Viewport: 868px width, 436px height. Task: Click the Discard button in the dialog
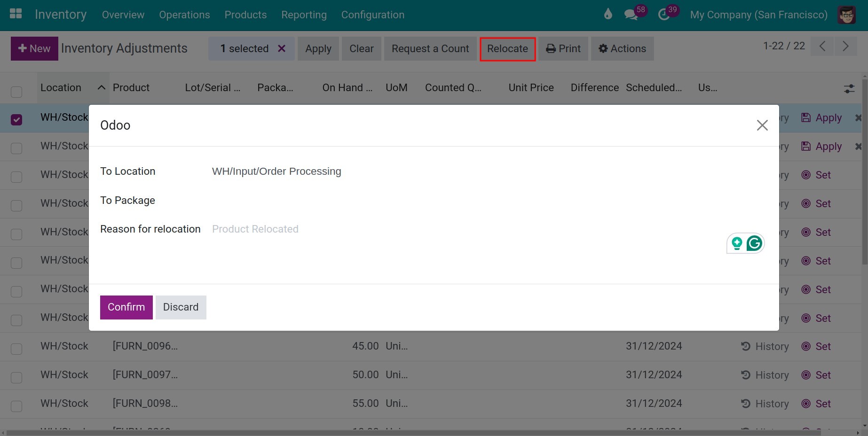pos(181,307)
